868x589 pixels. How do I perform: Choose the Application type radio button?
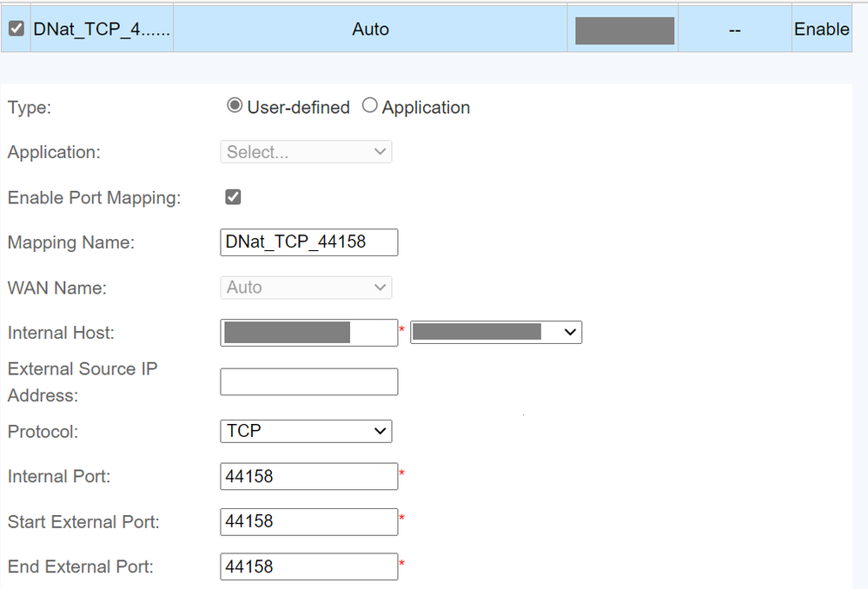(x=370, y=106)
